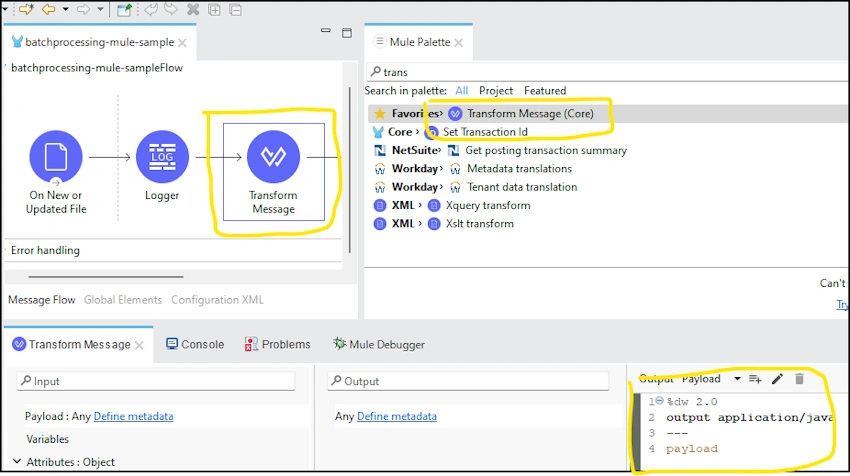Click Define metadata link in Output section
This screenshot has height=476, width=850.
(x=397, y=416)
